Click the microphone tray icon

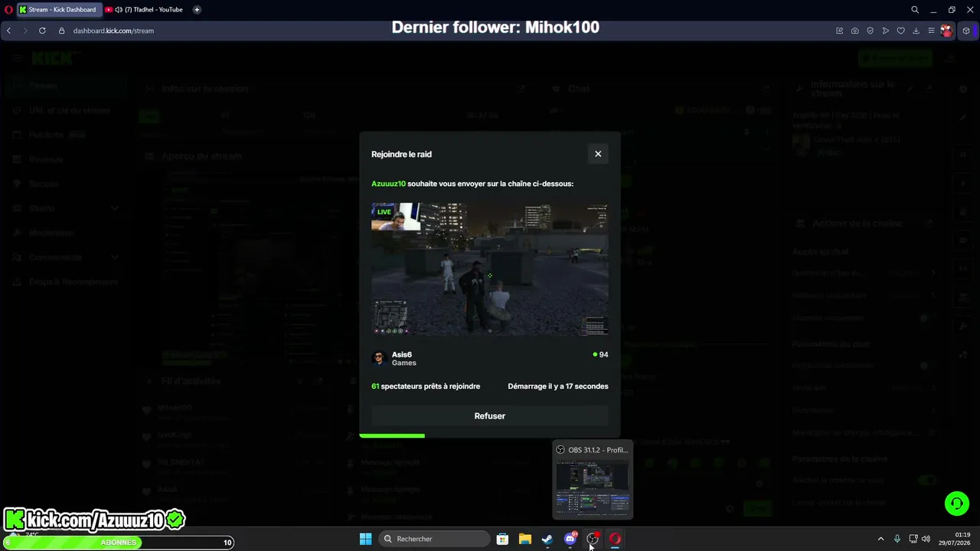click(897, 539)
